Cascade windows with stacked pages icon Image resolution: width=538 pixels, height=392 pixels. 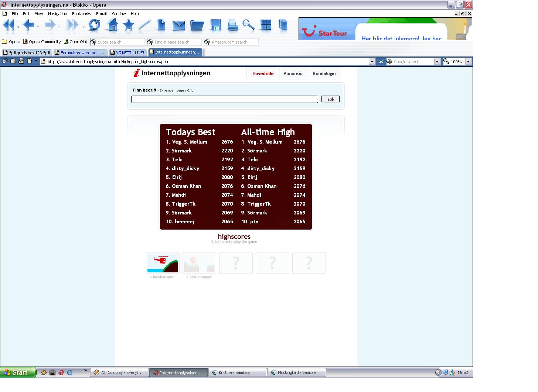[283, 25]
